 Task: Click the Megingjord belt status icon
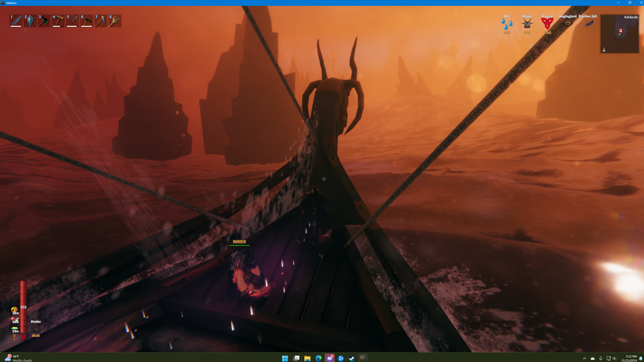point(567,23)
